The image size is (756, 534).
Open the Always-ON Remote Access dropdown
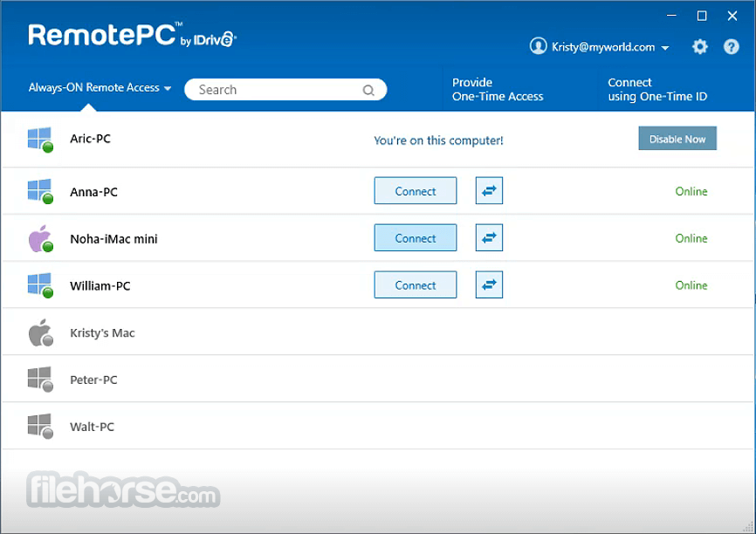coord(100,88)
